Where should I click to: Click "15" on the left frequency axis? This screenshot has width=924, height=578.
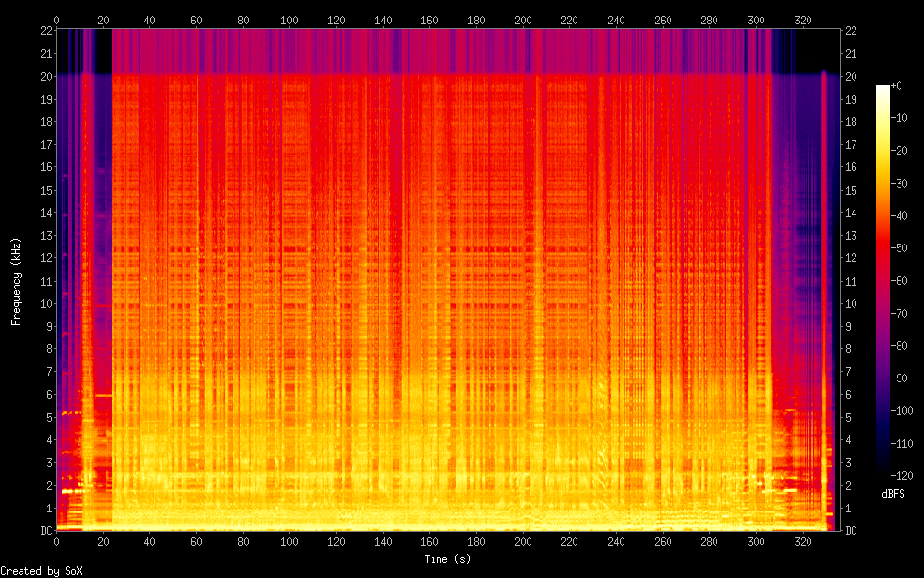pyautogui.click(x=47, y=190)
